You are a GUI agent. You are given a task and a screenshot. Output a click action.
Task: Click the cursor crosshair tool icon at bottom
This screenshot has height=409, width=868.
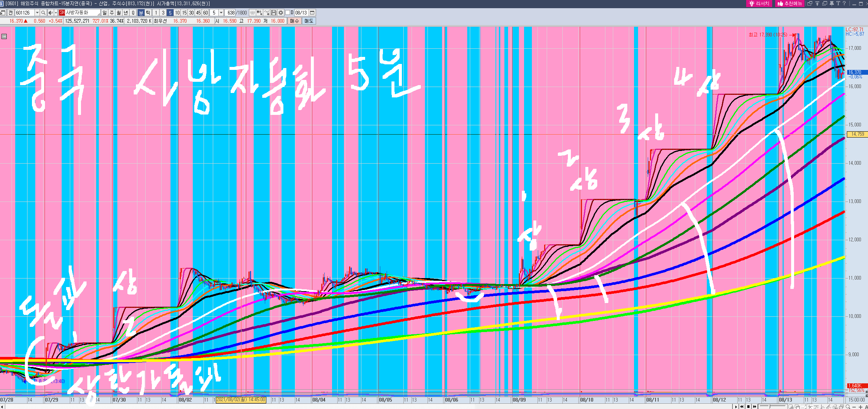point(810,406)
